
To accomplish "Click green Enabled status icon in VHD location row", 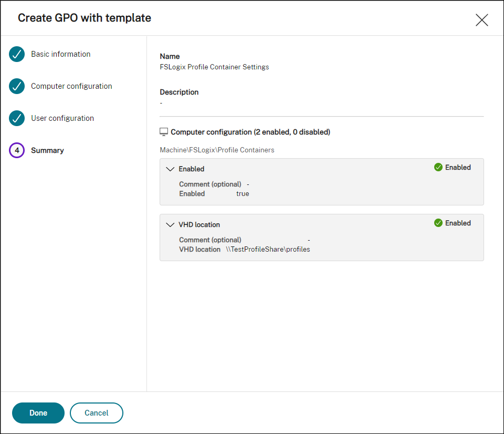I will pos(438,223).
